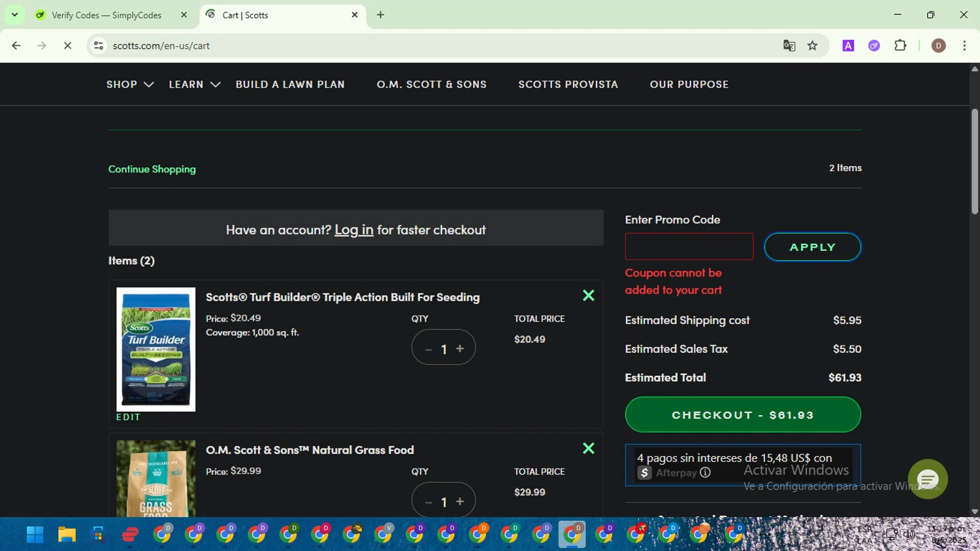Click the Estimated Sales Tax $5.50 value
Viewport: 980px width, 551px height.
(x=847, y=349)
